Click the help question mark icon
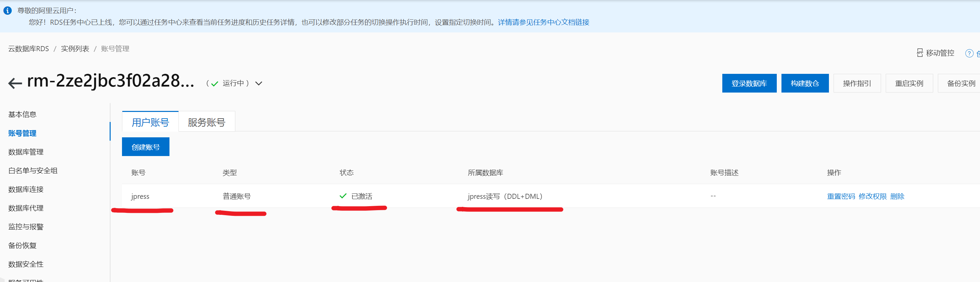The image size is (980, 282). (x=969, y=53)
